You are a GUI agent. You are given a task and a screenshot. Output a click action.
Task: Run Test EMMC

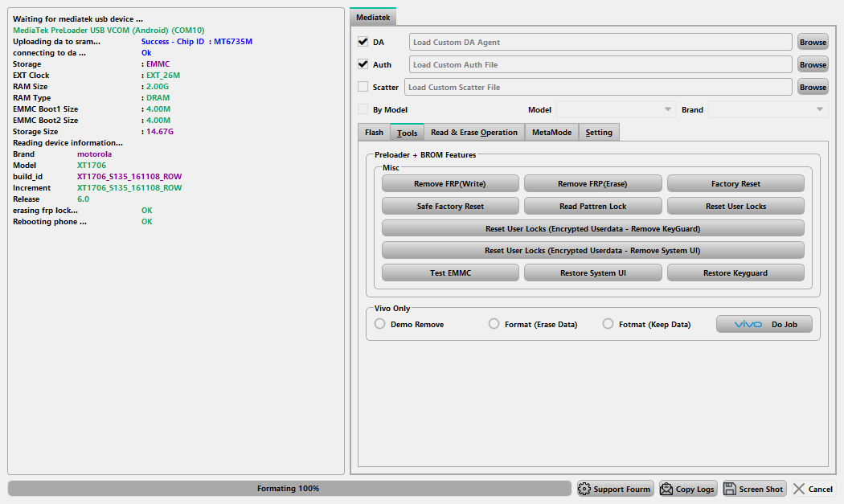[x=450, y=273]
